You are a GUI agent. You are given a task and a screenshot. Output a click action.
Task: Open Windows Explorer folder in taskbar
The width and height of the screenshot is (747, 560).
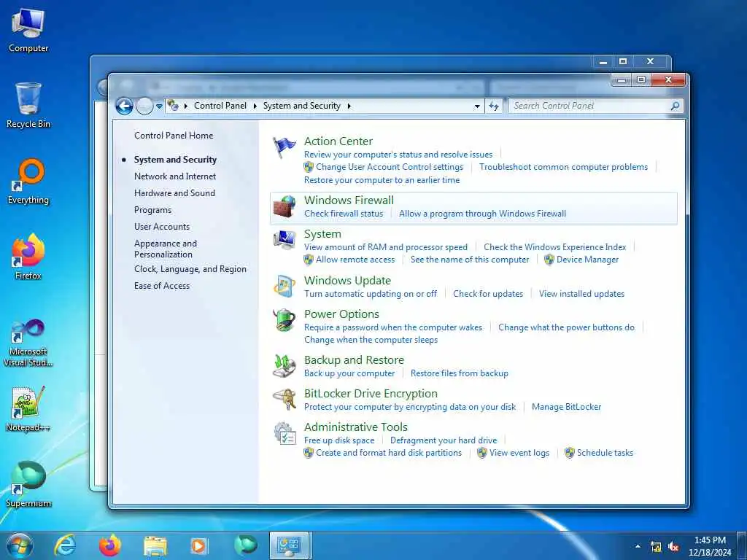(x=155, y=547)
